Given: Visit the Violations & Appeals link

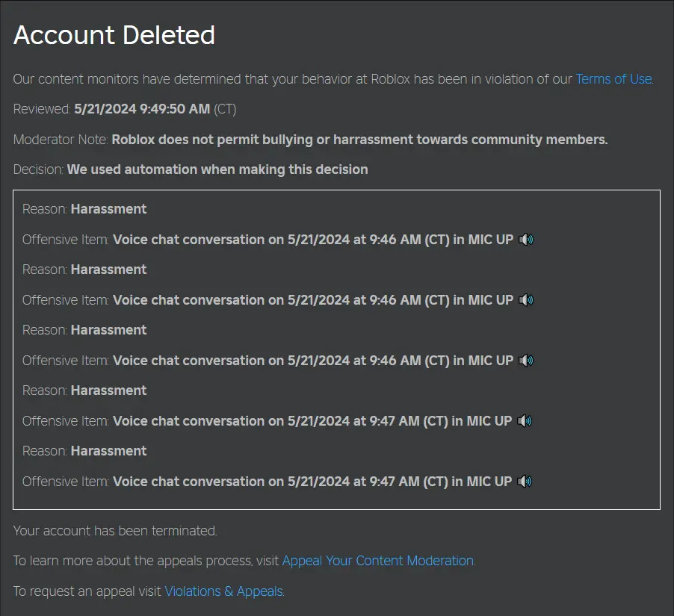Looking at the screenshot, I should (x=223, y=591).
